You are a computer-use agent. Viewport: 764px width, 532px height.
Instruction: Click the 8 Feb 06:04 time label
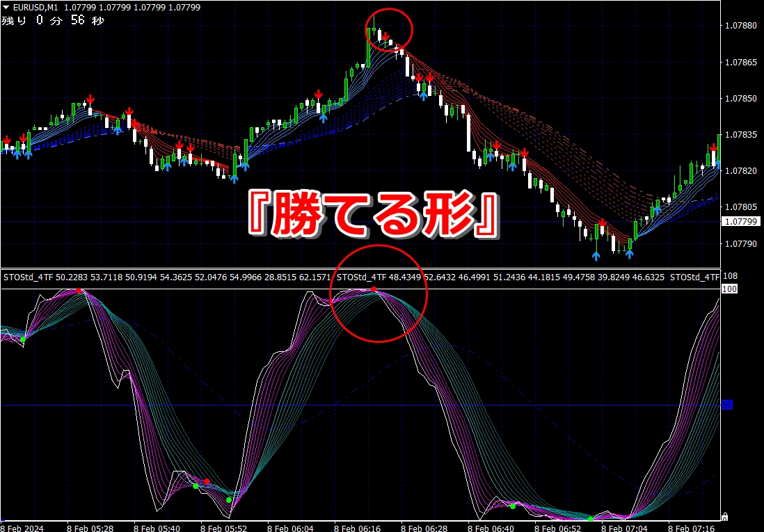click(x=292, y=528)
